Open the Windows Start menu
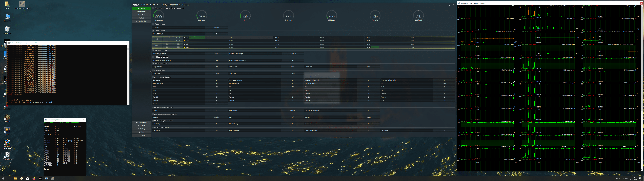Viewport: 644px width, 181px height. pyautogui.click(x=3, y=178)
